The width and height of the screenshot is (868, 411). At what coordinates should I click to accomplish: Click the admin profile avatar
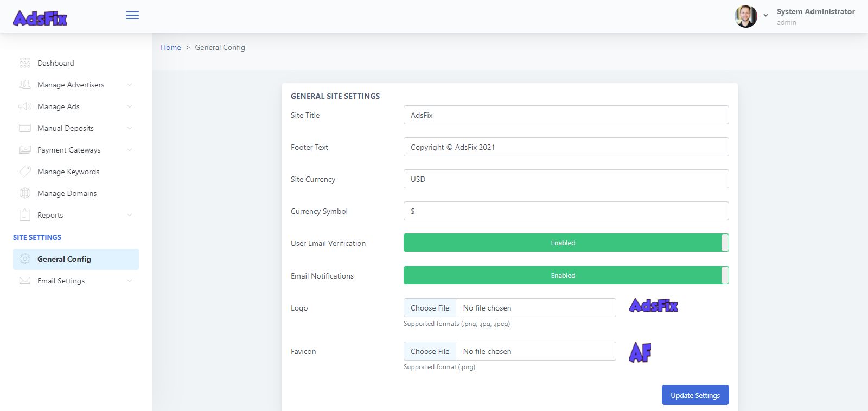(746, 16)
